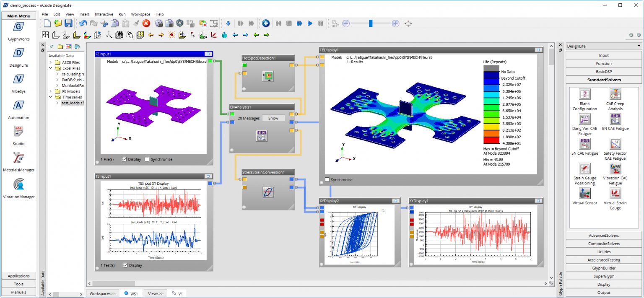Open the AdvancedSolvers palette section

603,236
